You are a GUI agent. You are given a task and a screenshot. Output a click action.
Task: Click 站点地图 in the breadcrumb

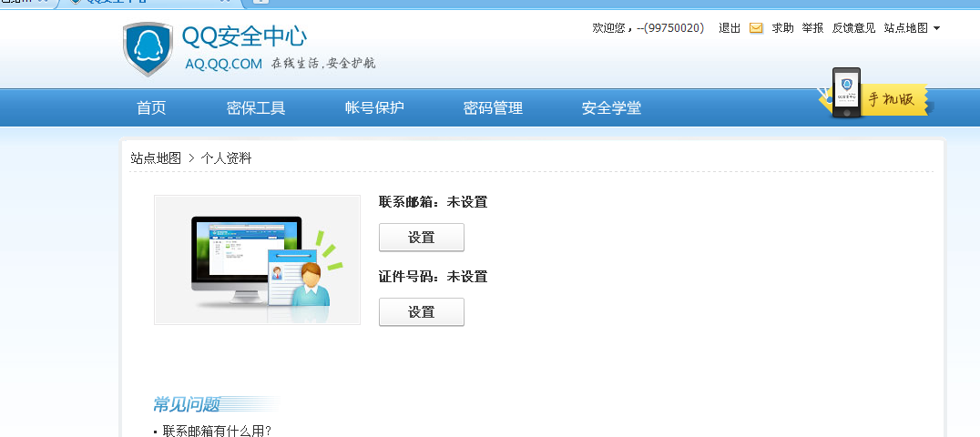[x=156, y=158]
